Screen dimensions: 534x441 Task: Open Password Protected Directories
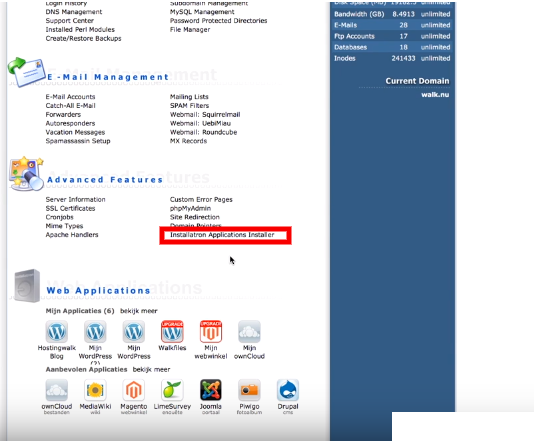pos(218,21)
